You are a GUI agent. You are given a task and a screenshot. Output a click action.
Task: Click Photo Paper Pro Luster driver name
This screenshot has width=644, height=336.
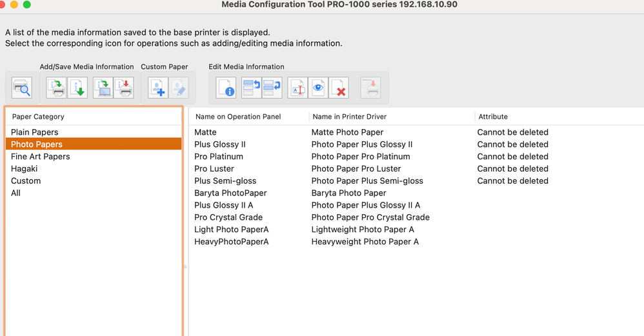(356, 168)
